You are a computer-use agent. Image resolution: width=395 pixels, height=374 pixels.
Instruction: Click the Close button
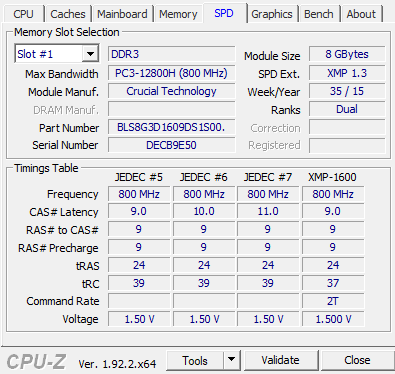click(x=357, y=360)
